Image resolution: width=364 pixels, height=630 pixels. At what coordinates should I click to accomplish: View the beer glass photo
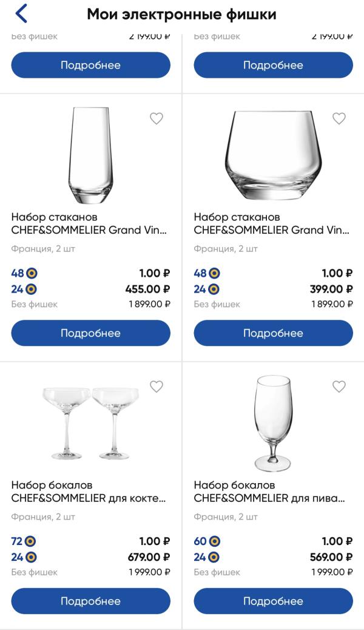pyautogui.click(x=272, y=423)
